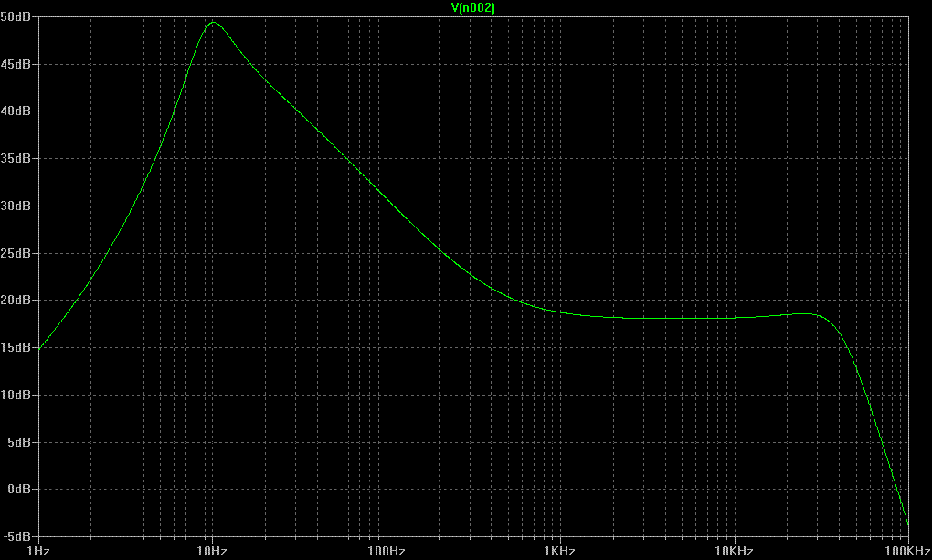
Task: Click the 10Hz frequency axis label
Action: click(212, 551)
